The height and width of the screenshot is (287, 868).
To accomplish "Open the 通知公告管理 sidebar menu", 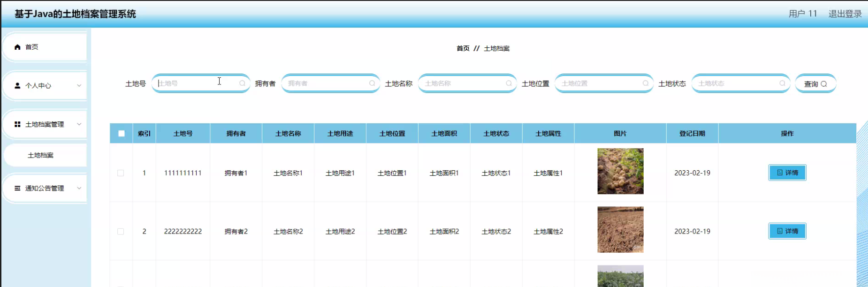I will click(x=45, y=188).
